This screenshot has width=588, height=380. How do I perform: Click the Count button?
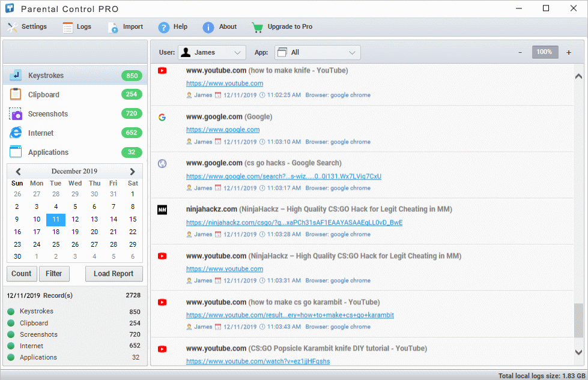(22, 274)
